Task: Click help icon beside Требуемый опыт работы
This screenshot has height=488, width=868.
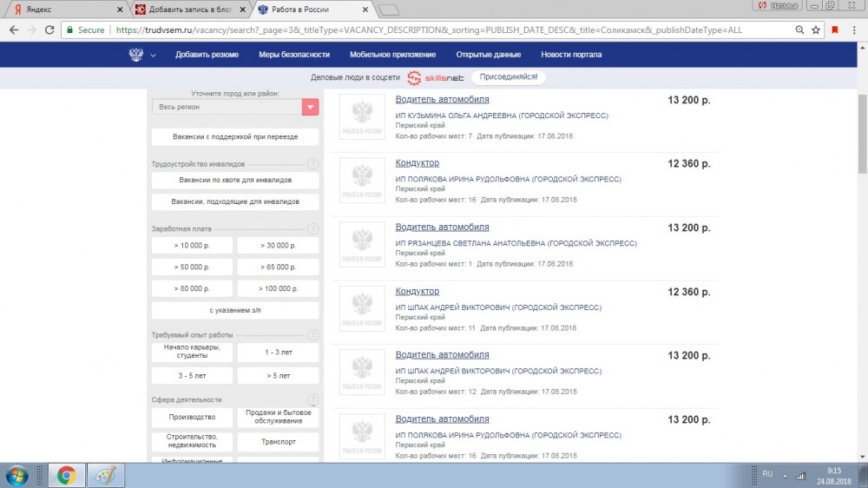Action: point(312,334)
